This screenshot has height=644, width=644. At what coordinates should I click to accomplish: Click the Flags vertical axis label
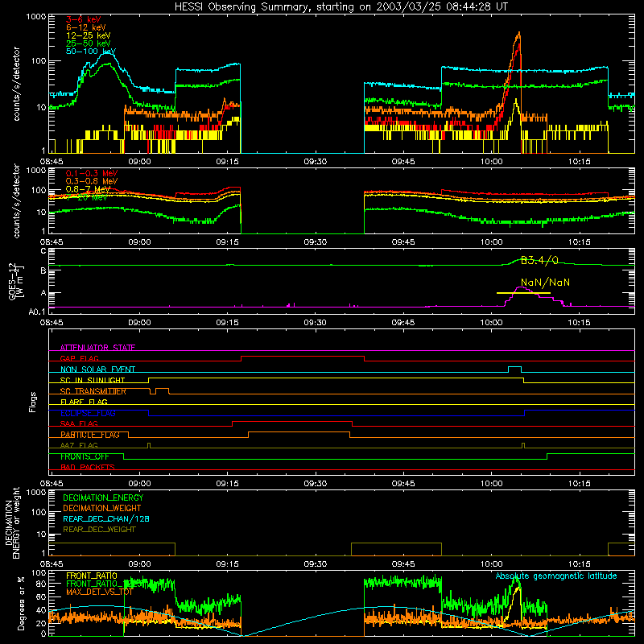[x=33, y=402]
